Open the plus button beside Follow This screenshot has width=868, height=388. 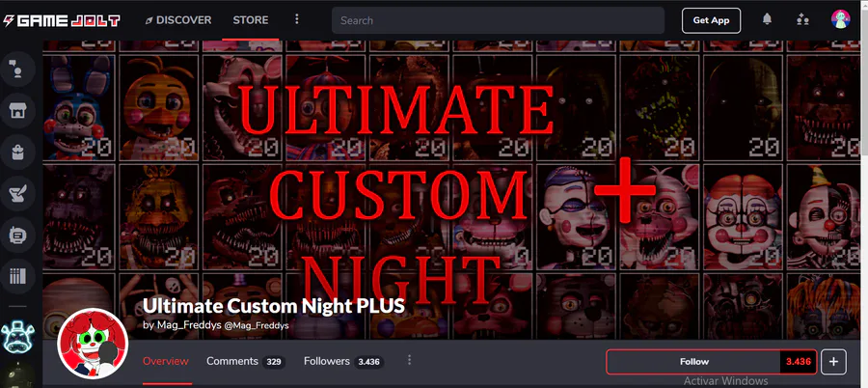833,362
